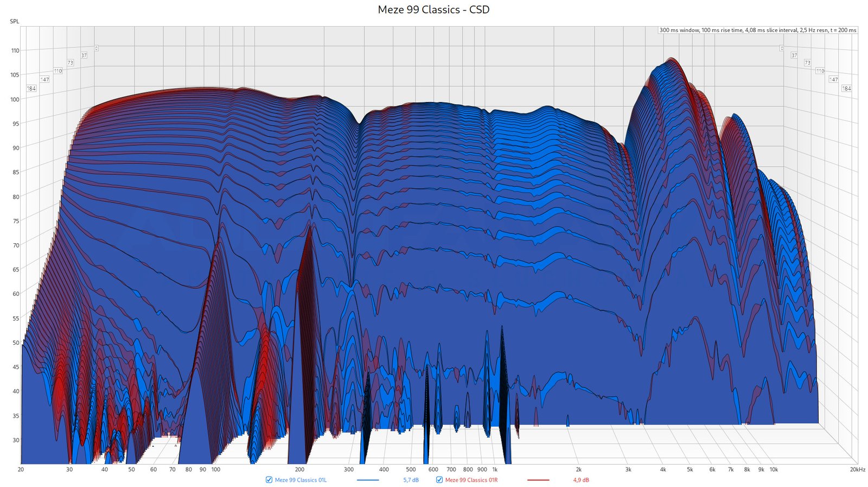Image resolution: width=868 pixels, height=487 pixels.
Task: Uncheck the Meze 99 Classics 01R trace checkbox
Action: [439, 480]
